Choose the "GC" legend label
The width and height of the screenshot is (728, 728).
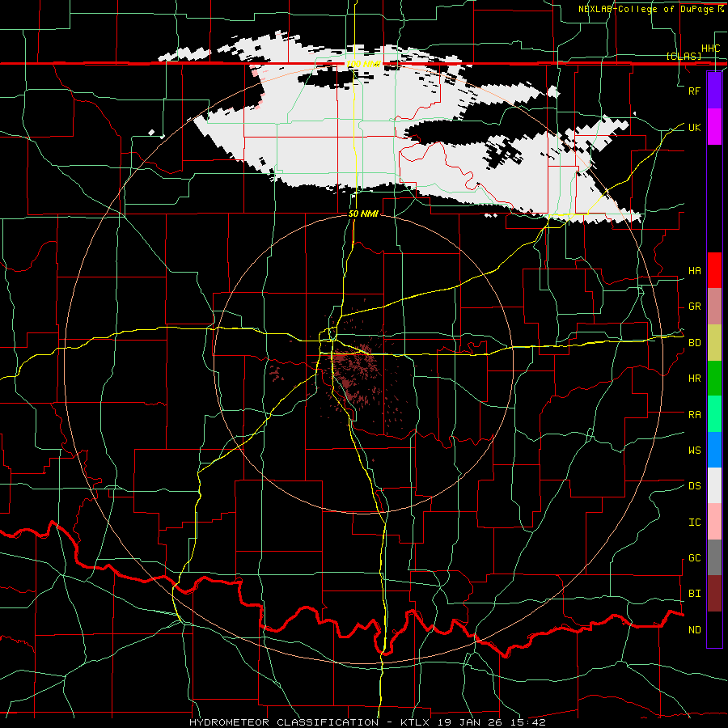[x=694, y=558]
